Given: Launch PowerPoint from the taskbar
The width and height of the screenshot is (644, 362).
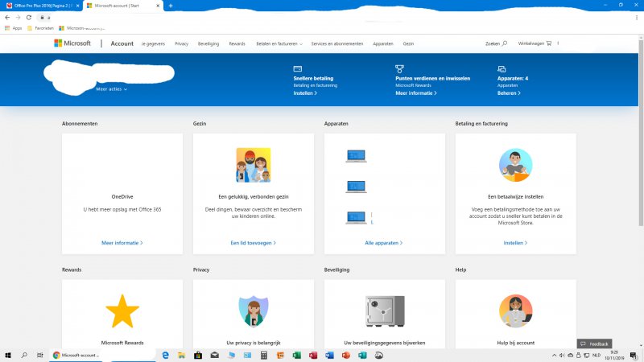Looking at the screenshot, I should [x=346, y=356].
